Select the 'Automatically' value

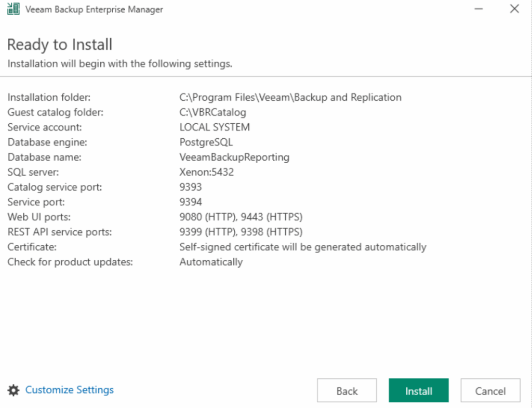click(211, 262)
